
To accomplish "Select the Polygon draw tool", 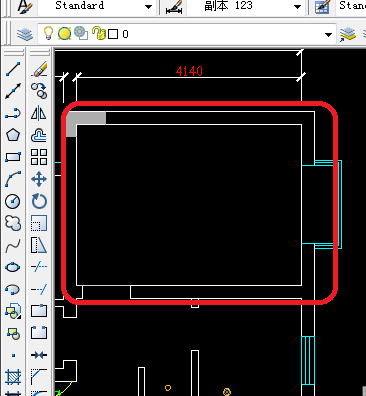I will tap(13, 135).
